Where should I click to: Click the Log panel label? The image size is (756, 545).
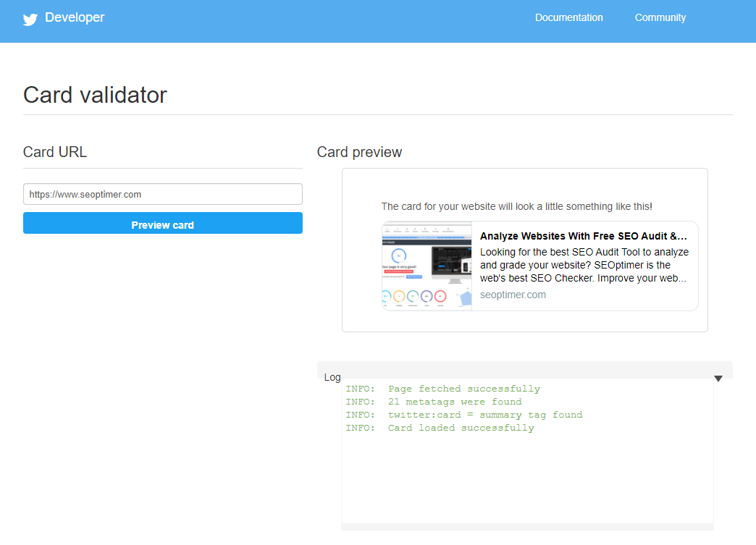[x=332, y=377]
